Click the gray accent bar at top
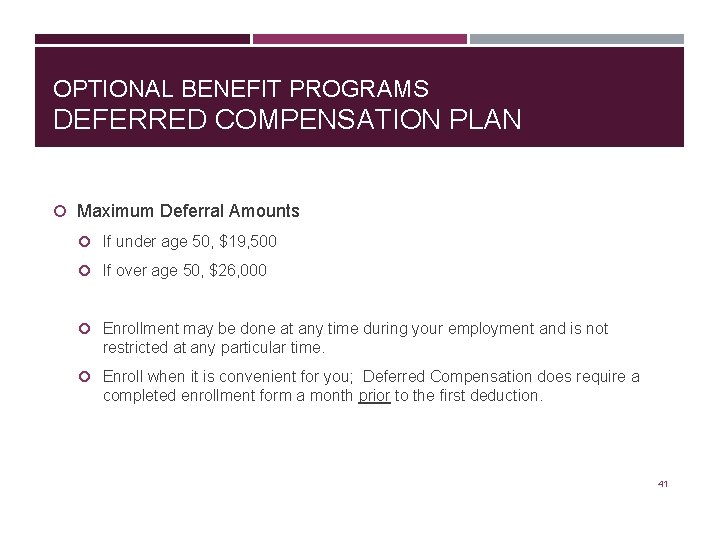Screen dimensions: 720x540 tap(577, 40)
